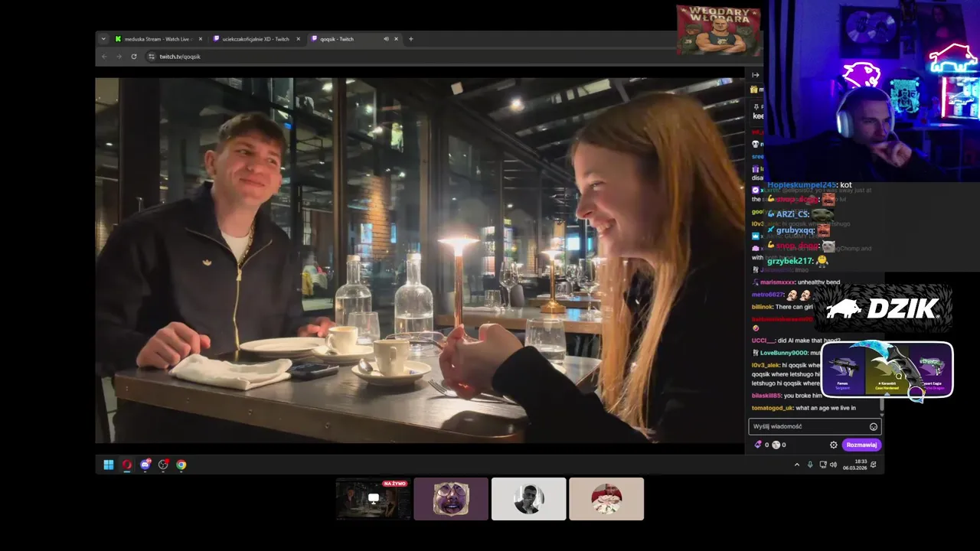Open channel points balance icon
Screen dimensions: 980x551
[776, 445]
